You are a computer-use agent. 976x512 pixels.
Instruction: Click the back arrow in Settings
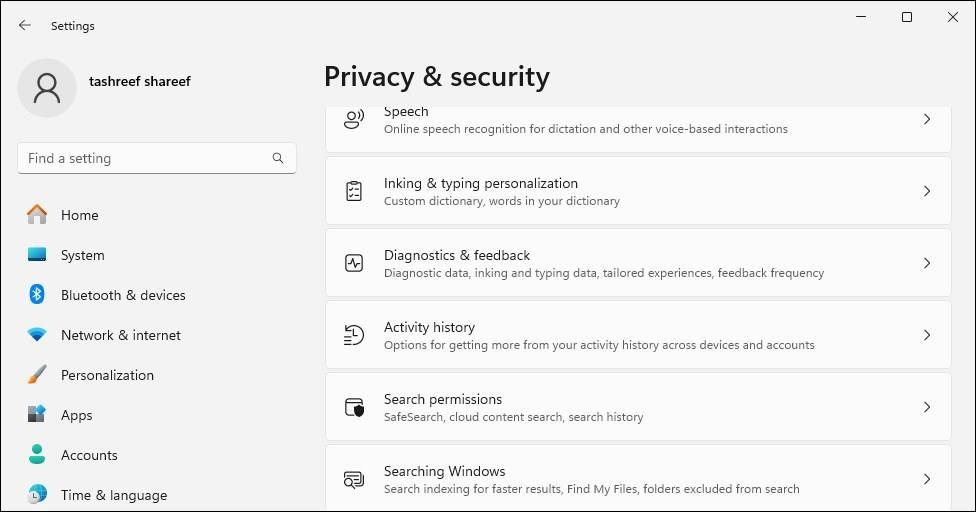pyautogui.click(x=25, y=25)
